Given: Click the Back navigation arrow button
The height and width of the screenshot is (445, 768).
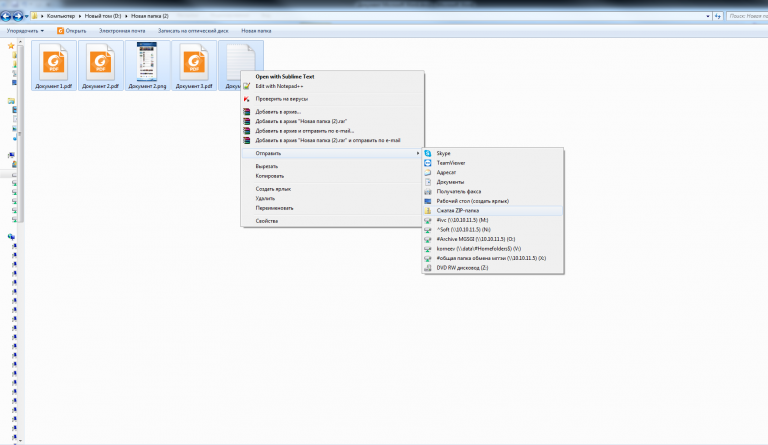Looking at the screenshot, I should point(8,17).
